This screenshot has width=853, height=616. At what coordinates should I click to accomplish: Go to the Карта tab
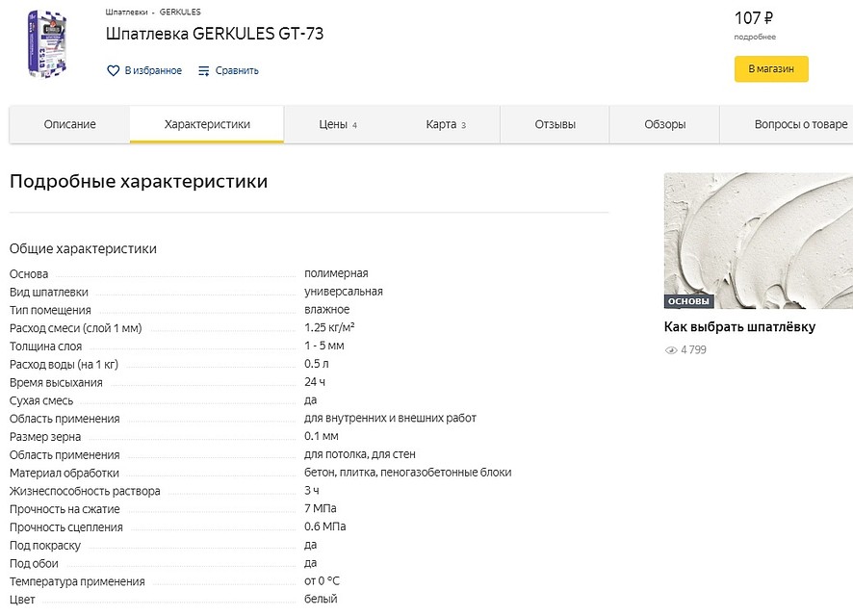[445, 125]
